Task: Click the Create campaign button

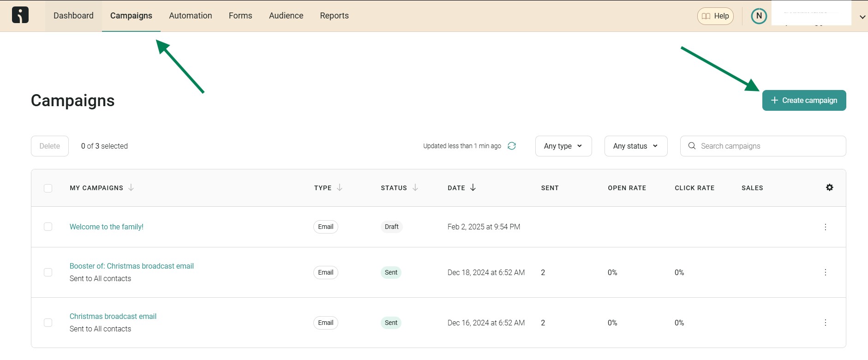Action: (804, 100)
